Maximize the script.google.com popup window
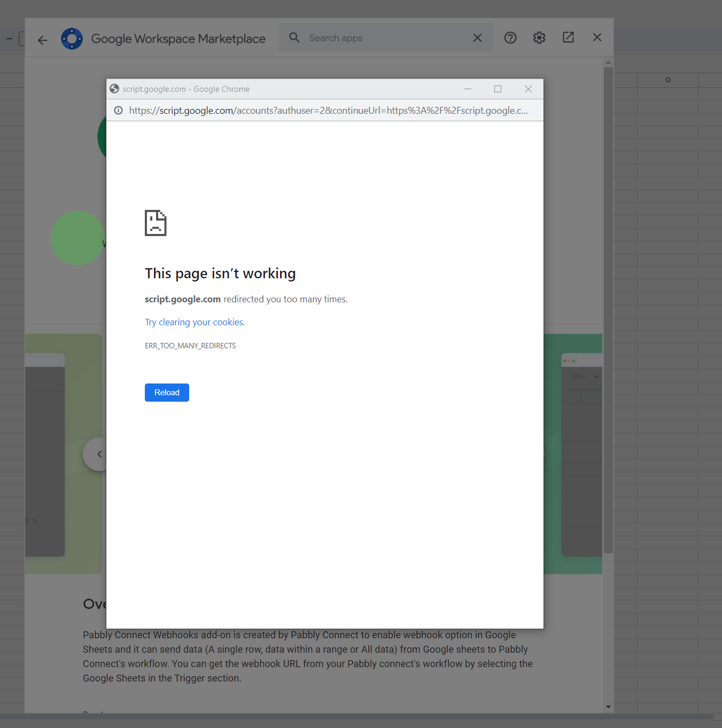The width and height of the screenshot is (722, 728). tap(498, 89)
